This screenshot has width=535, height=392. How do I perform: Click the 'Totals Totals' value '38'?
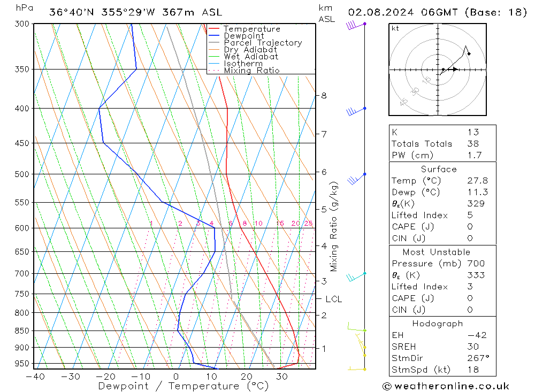(x=473, y=144)
